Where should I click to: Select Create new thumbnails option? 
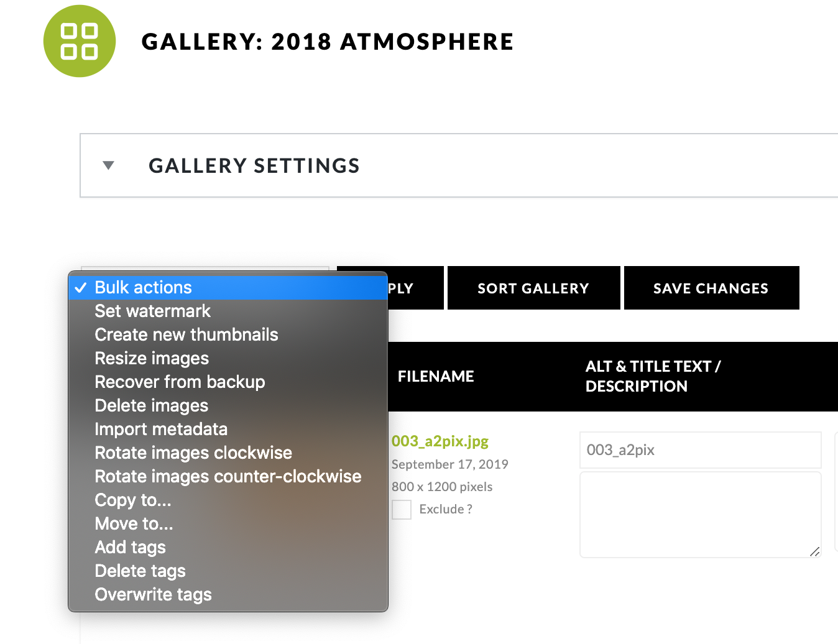click(x=186, y=334)
